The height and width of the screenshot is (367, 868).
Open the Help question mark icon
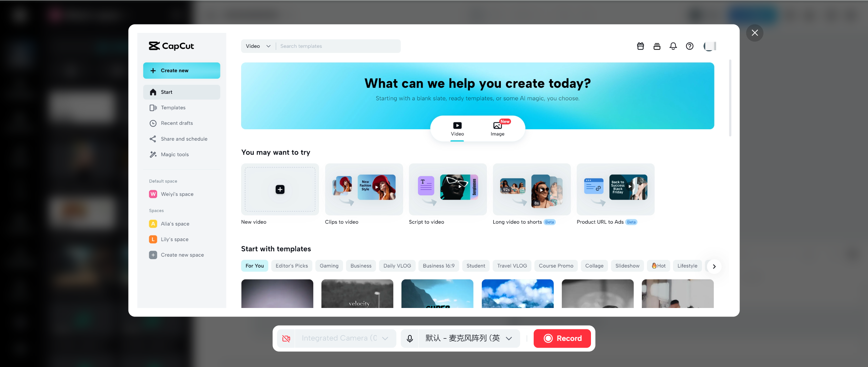(x=689, y=46)
